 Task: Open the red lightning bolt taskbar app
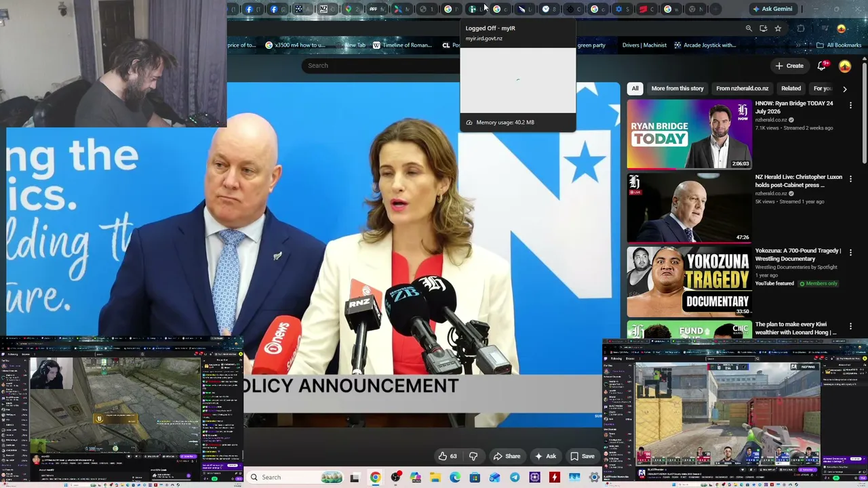(x=555, y=478)
